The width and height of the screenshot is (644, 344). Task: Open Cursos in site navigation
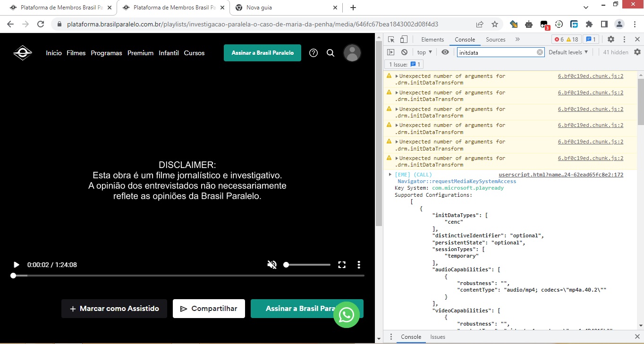tap(194, 53)
